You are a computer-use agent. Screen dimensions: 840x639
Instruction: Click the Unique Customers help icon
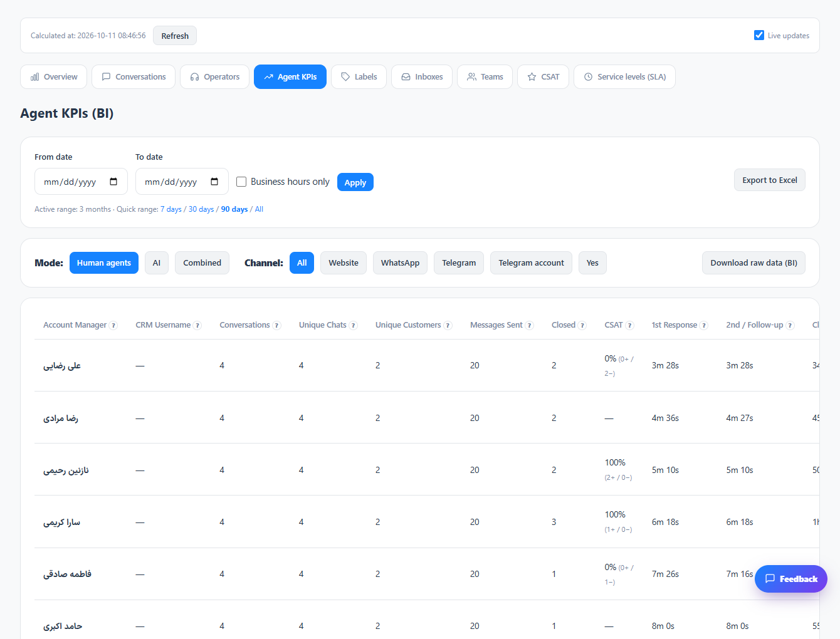(448, 325)
